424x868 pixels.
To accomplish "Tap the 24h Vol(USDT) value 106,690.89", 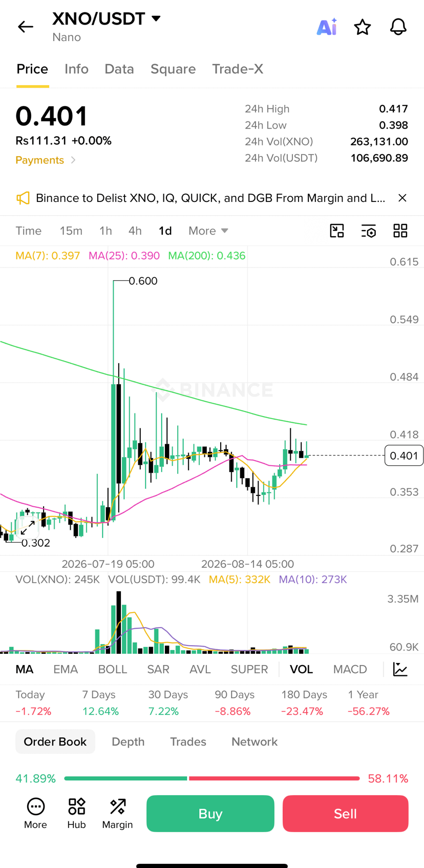I will (x=379, y=158).
